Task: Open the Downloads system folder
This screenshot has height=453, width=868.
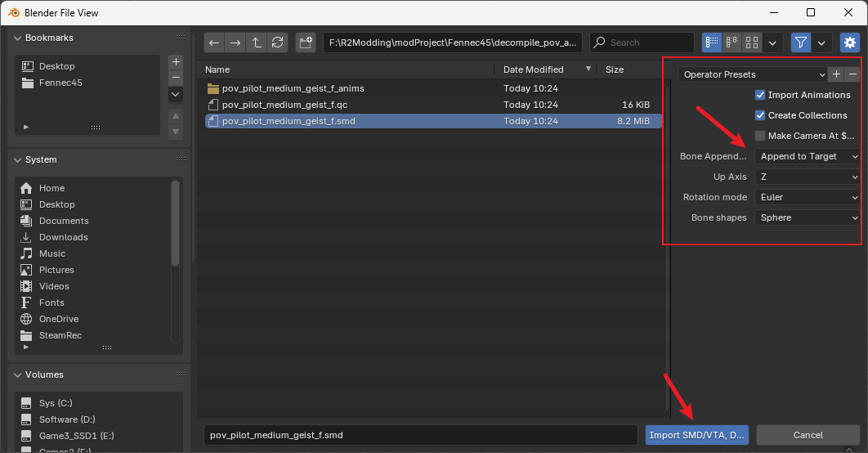Action: pyautogui.click(x=63, y=237)
